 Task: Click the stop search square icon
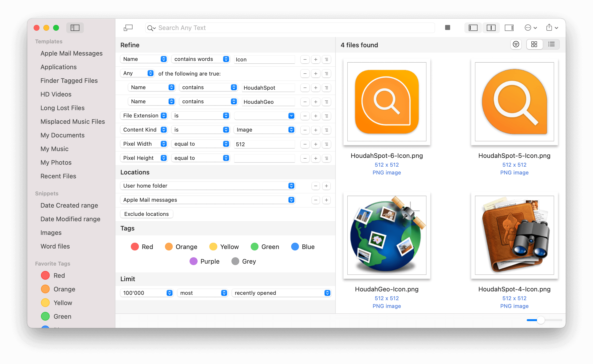[447, 28]
